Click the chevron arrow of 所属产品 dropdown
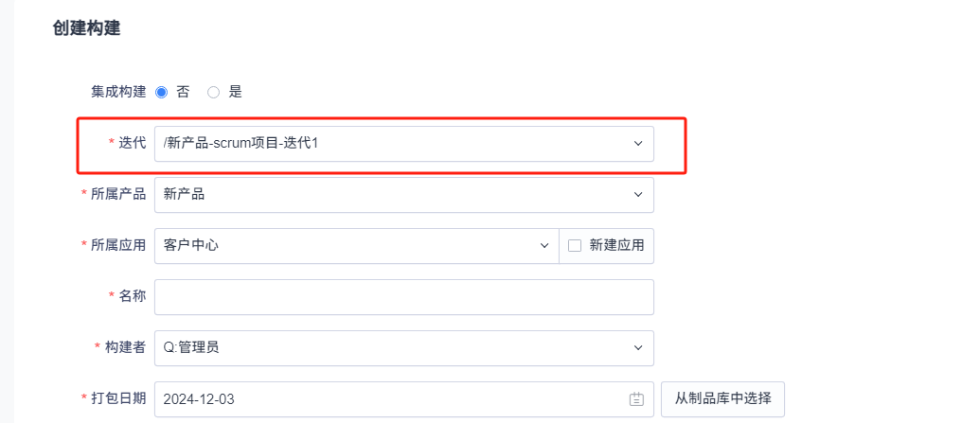Screen dimensions: 980x423 pyautogui.click(x=637, y=195)
